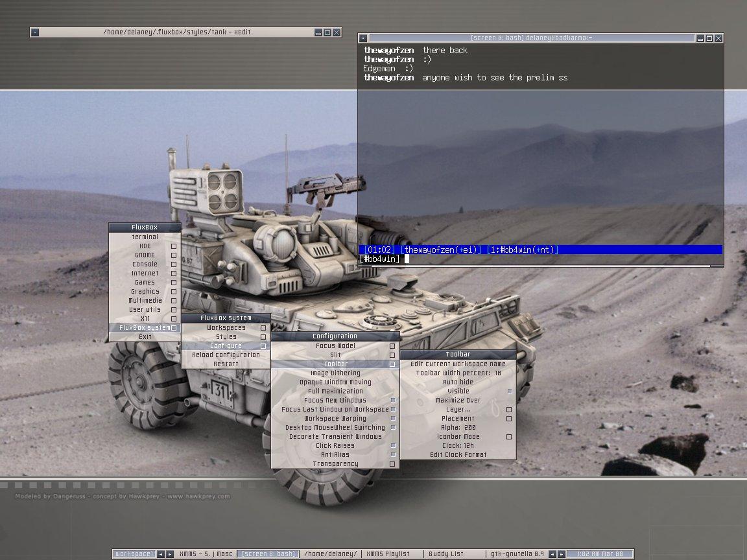This screenshot has width=747, height=560.
Task: Select Edit current workspace name
Action: point(458,364)
